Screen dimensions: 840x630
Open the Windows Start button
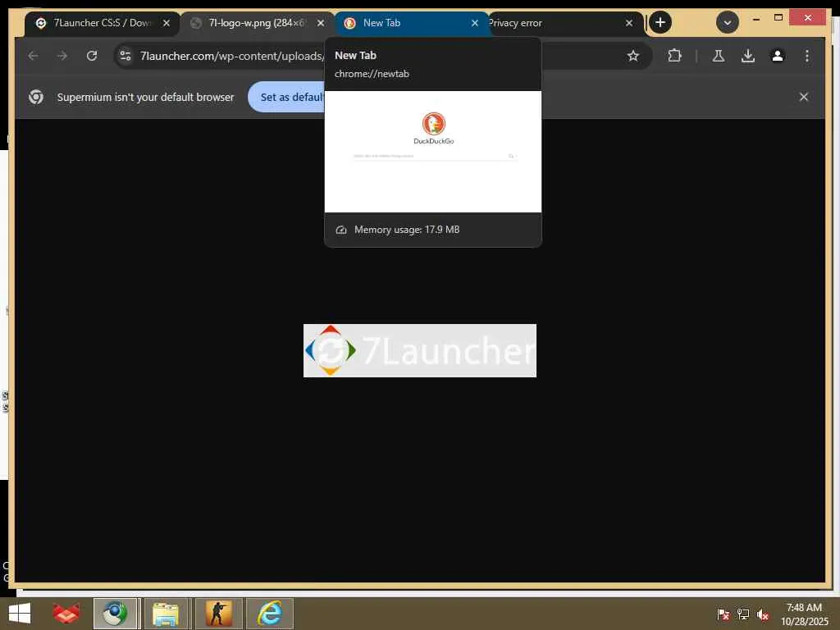click(20, 614)
